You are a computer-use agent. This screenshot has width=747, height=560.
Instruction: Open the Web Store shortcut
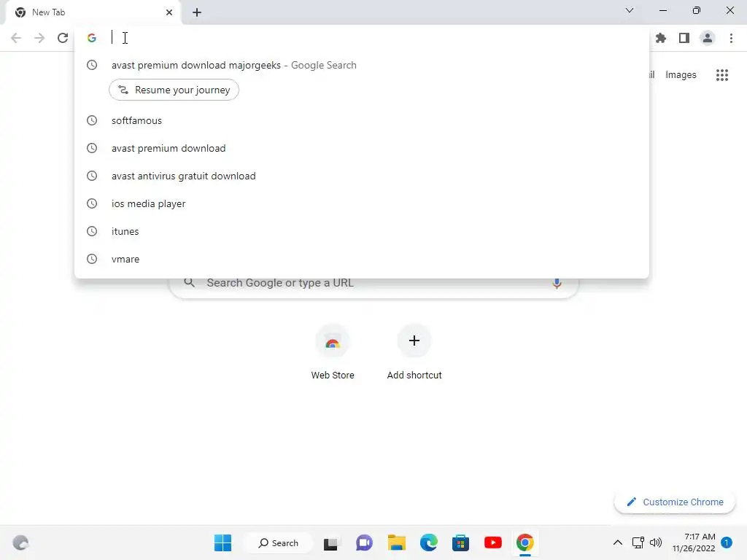(x=333, y=351)
